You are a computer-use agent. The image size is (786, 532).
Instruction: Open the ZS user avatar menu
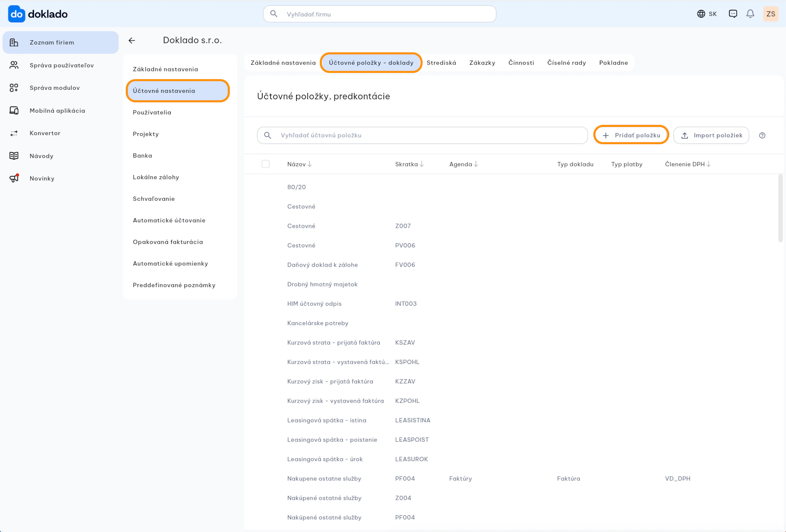[x=771, y=14]
